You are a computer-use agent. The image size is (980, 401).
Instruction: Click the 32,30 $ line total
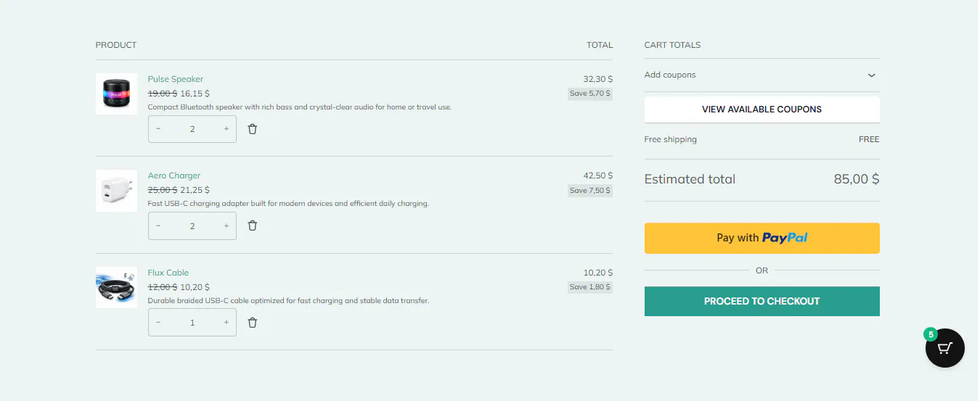tap(598, 79)
